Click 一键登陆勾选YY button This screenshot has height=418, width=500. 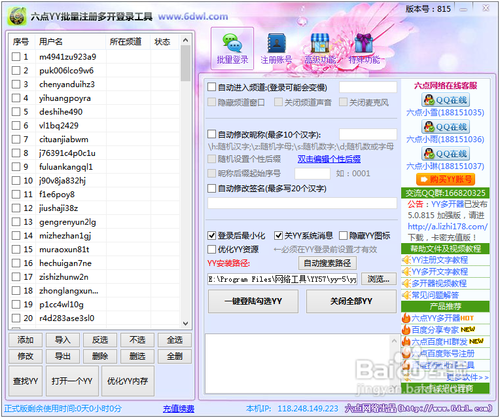(253, 301)
